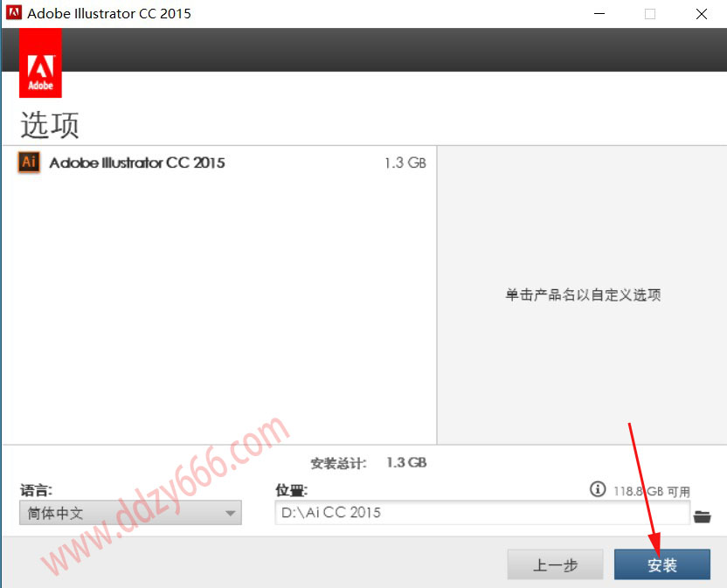Viewport: 727px width, 588px height.
Task: Click the 位置 location label
Action: coord(291,491)
